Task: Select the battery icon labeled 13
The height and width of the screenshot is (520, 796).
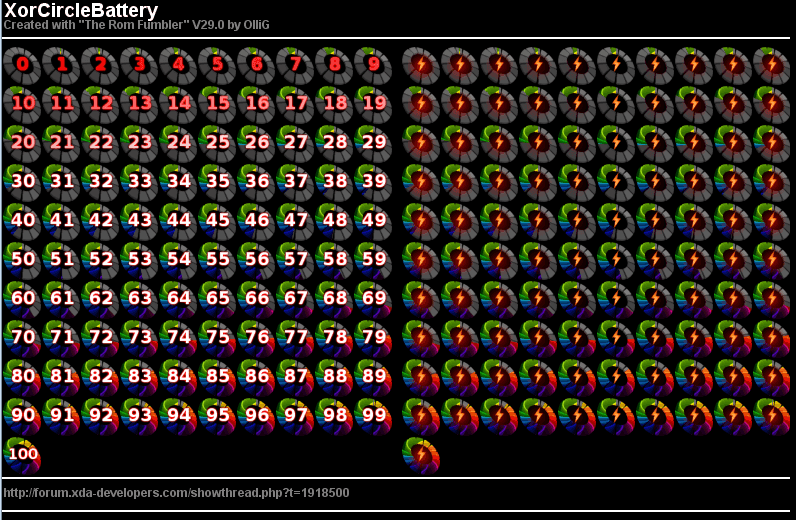Action: click(139, 105)
